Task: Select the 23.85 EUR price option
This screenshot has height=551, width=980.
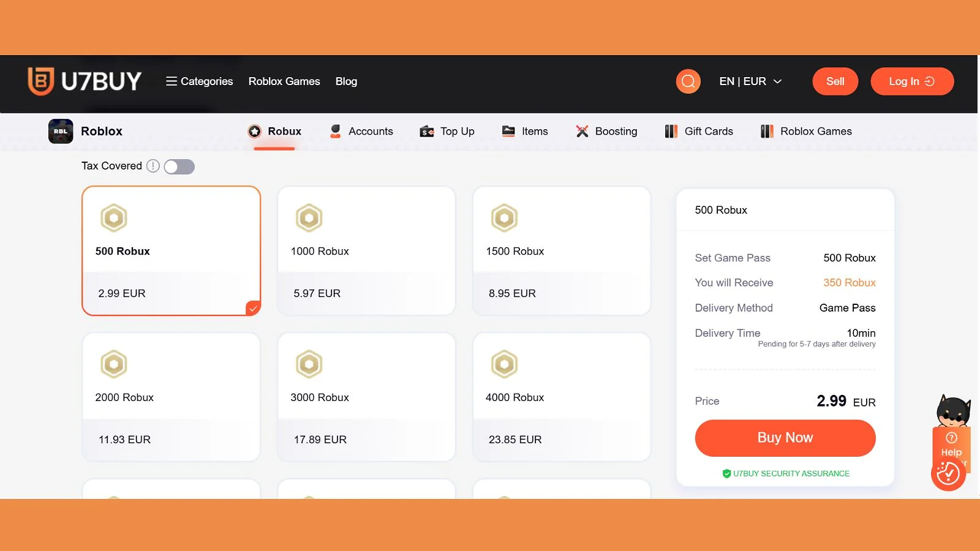Action: pyautogui.click(x=515, y=440)
